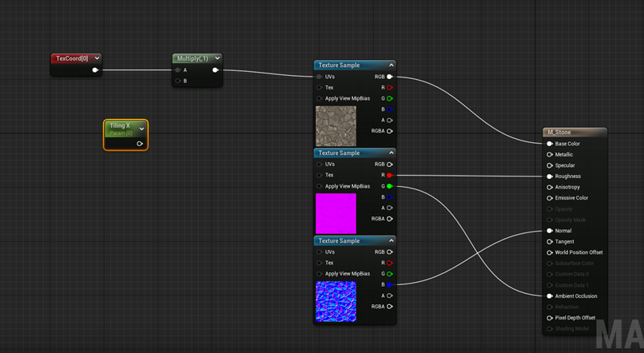Select the Tiling X parameter node label
This screenshot has height=353, width=644.
click(x=120, y=126)
